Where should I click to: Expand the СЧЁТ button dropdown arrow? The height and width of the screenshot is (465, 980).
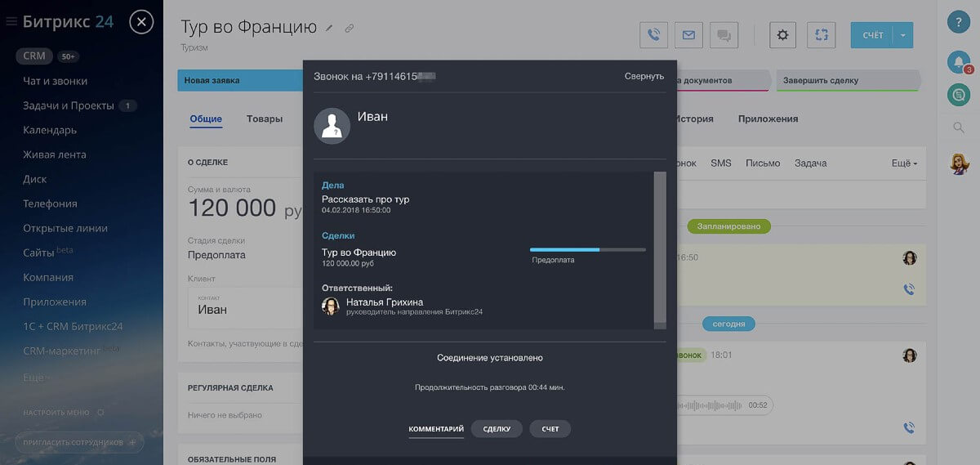point(903,35)
